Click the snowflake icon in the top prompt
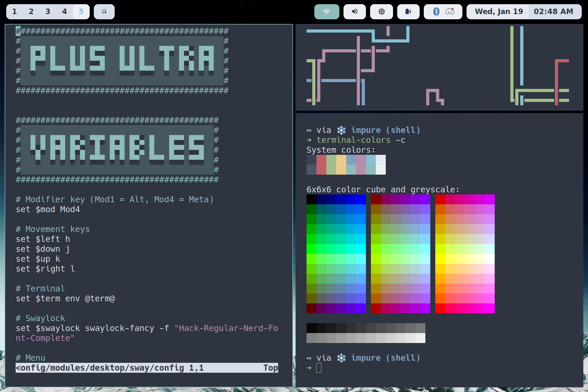This screenshot has width=588, height=392. 341,130
